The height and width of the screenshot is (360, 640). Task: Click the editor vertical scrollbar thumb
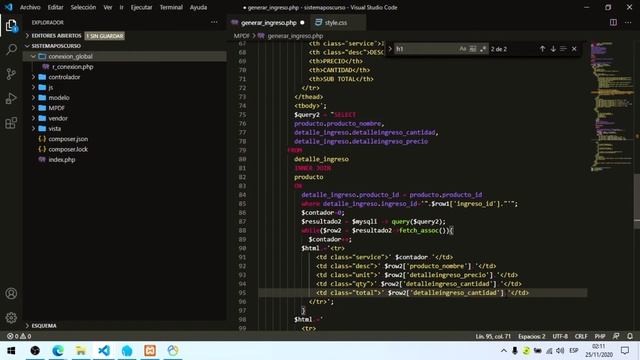click(x=637, y=201)
